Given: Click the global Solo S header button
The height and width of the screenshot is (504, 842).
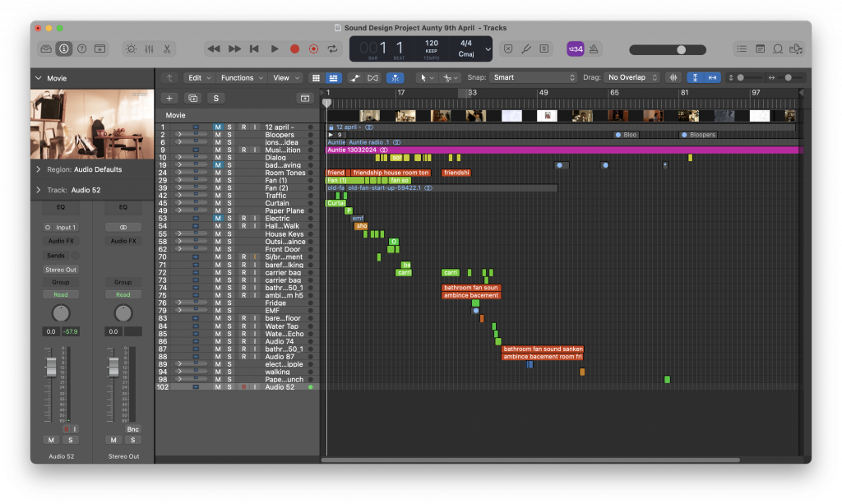Looking at the screenshot, I should pos(216,98).
